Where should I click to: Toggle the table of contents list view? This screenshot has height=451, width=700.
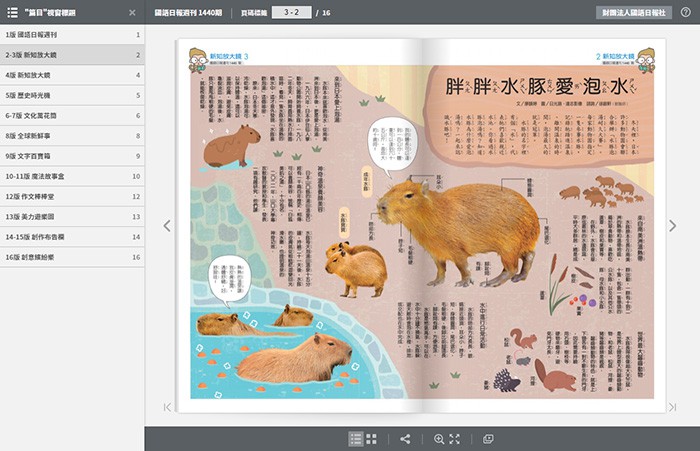click(x=356, y=438)
